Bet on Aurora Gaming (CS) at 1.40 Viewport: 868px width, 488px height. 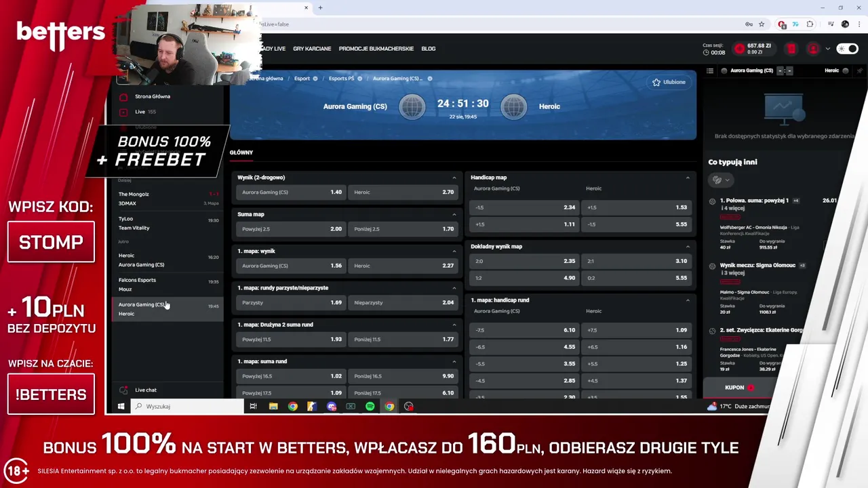[291, 192]
